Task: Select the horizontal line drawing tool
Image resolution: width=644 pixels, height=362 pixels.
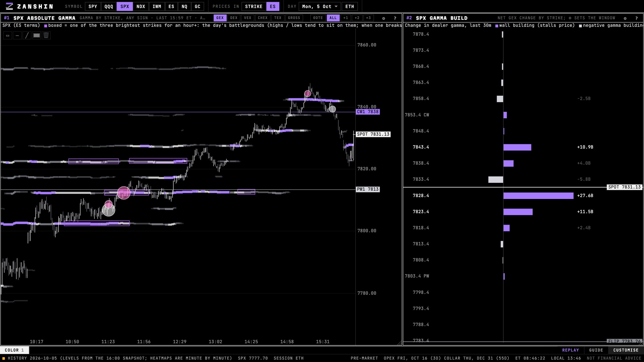Action: (17, 35)
